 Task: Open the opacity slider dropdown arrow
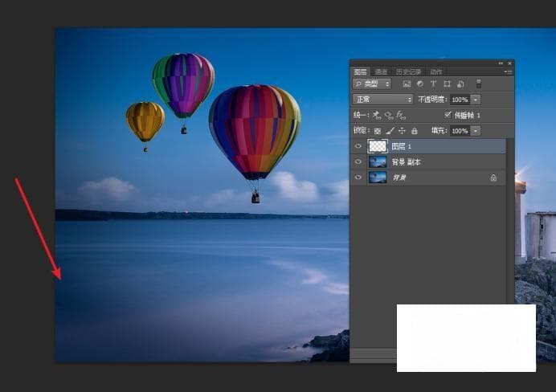(x=476, y=100)
